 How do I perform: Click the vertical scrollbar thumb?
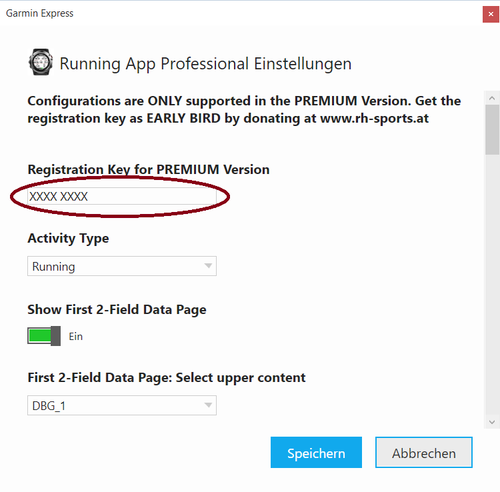tap(492, 130)
